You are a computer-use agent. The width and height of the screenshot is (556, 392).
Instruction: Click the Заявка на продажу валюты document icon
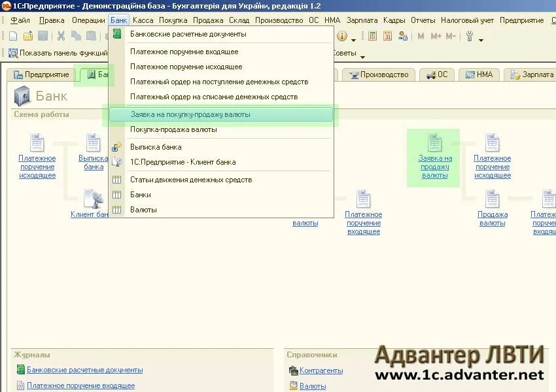[x=435, y=142]
